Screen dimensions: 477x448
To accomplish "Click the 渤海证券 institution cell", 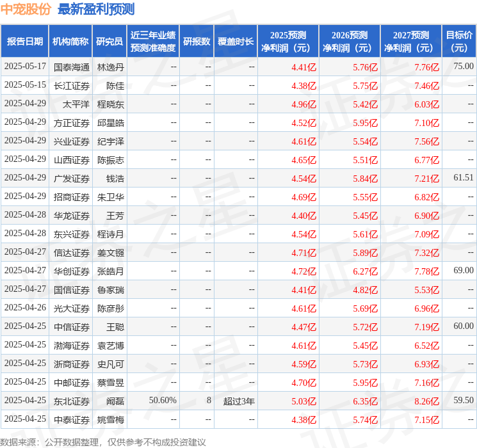I will (x=72, y=346).
